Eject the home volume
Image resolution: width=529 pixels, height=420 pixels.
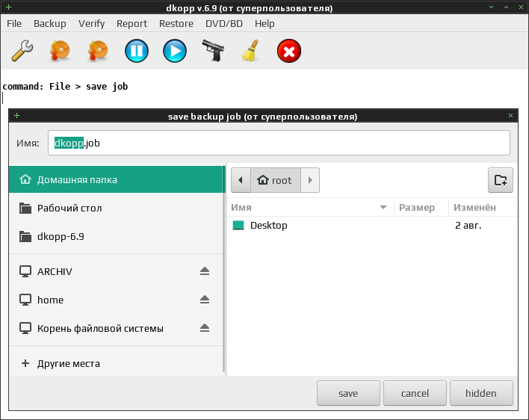[x=205, y=300]
